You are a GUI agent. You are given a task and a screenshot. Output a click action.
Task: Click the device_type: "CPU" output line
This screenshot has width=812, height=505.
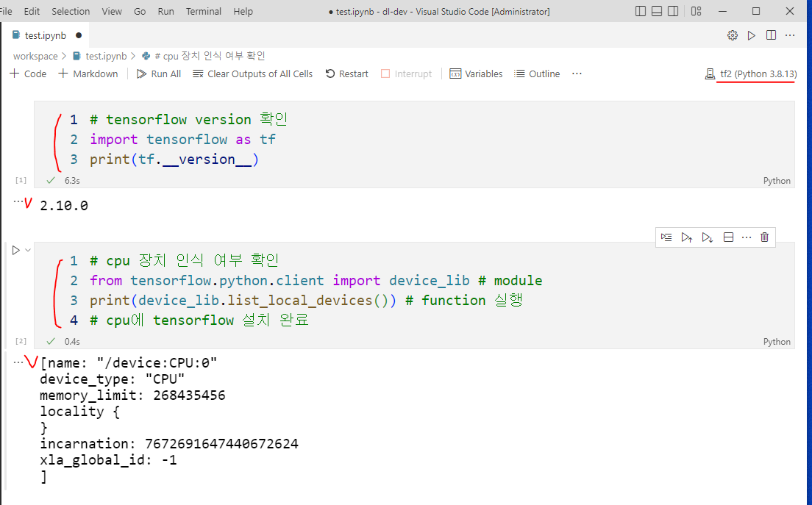point(112,379)
